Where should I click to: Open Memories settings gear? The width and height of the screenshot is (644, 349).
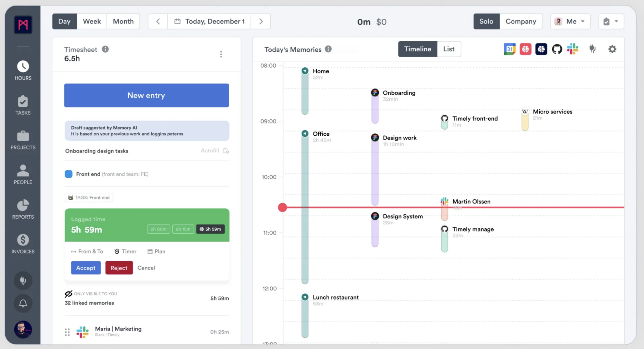coord(612,49)
